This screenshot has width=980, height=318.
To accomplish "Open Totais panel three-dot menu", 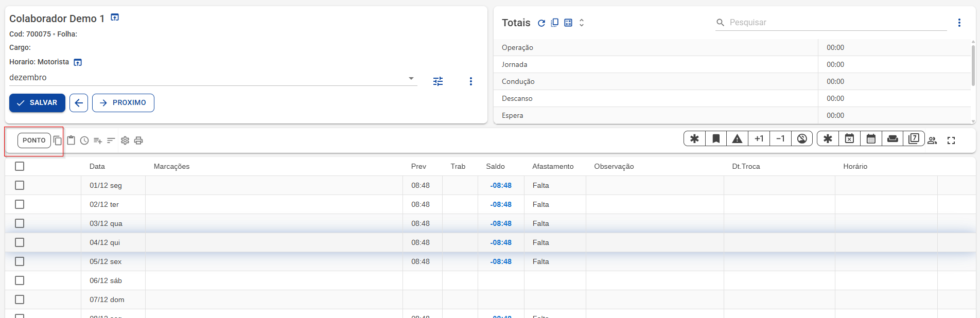I will tap(959, 23).
